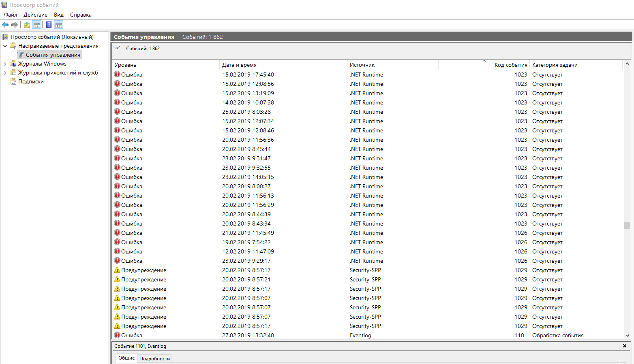Screen dimensions: 634x364
Task: Click the Подписки icon in the tree
Action: (13, 81)
